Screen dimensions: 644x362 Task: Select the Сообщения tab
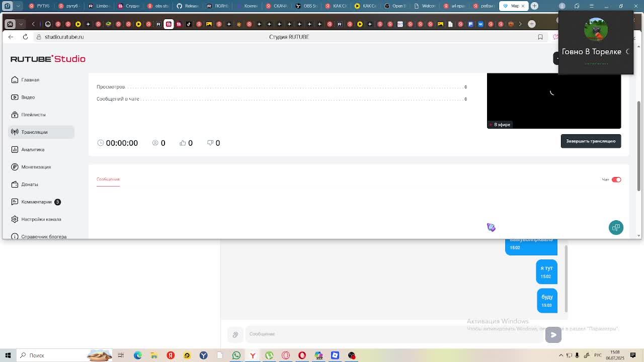coord(108,179)
